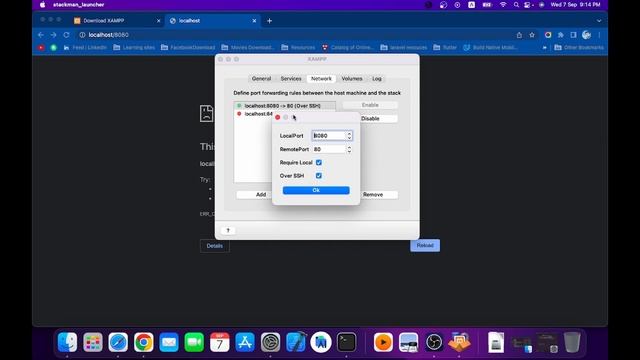Screen dimensions: 640x360
Task: Open the Learning sites bookmark folder
Action: (x=134, y=48)
